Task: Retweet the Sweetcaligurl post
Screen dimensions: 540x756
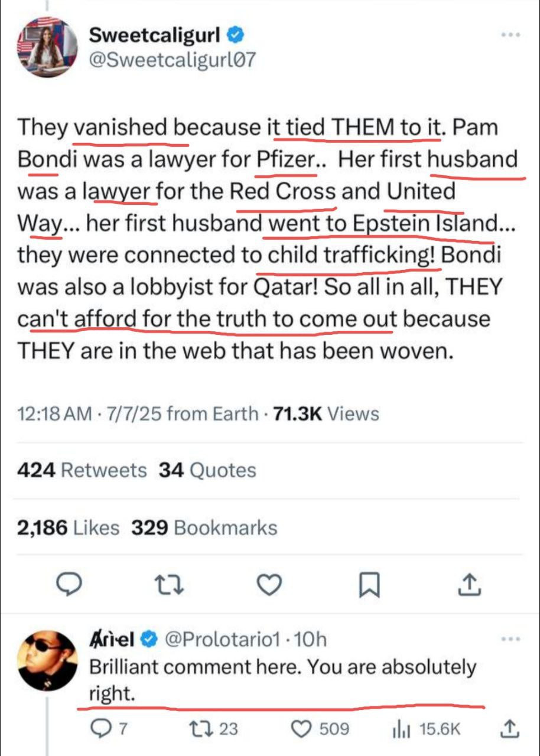Action: pos(171,585)
